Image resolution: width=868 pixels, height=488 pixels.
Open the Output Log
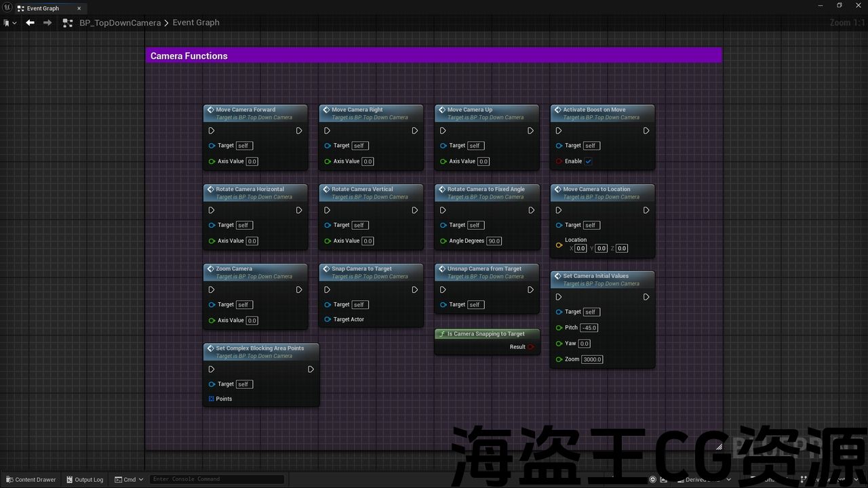pos(85,479)
